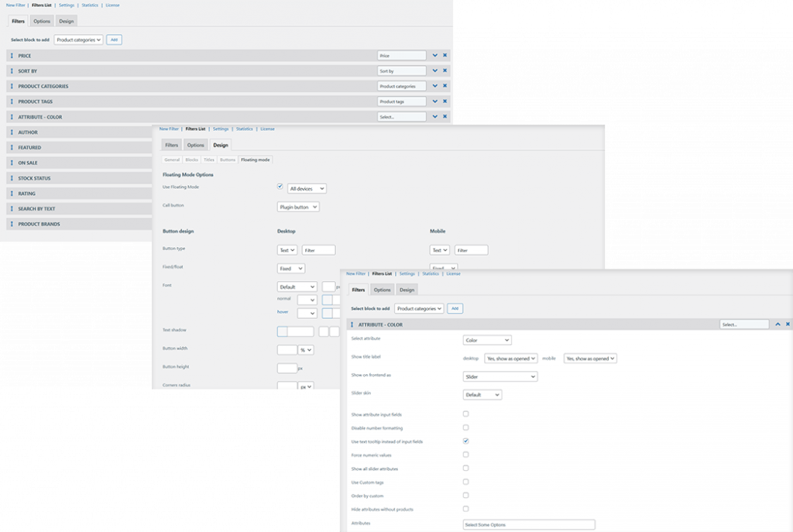
Task: Open Filters tab in middle window
Action: coord(172,145)
